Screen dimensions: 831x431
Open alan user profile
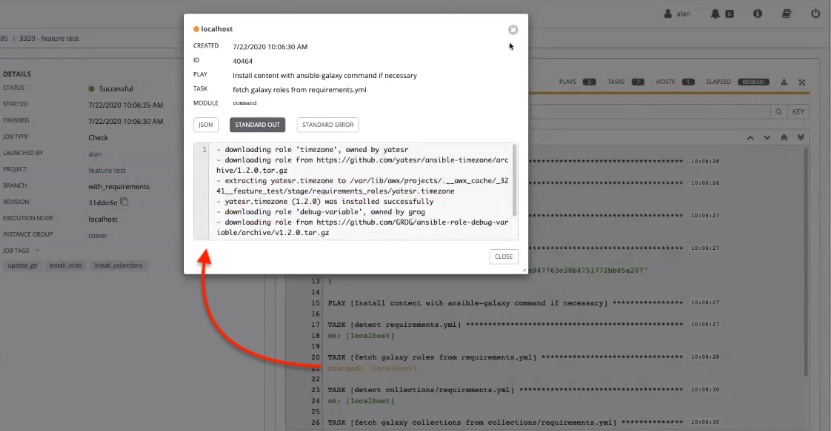pyautogui.click(x=677, y=14)
